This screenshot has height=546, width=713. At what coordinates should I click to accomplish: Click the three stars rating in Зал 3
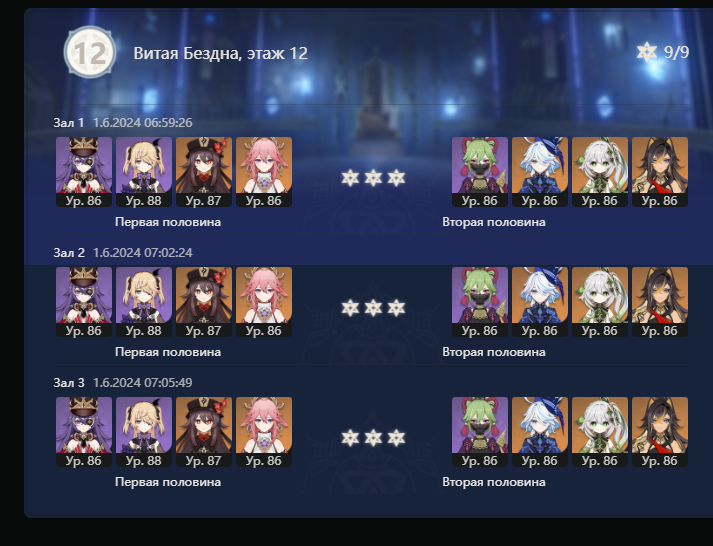tap(373, 438)
